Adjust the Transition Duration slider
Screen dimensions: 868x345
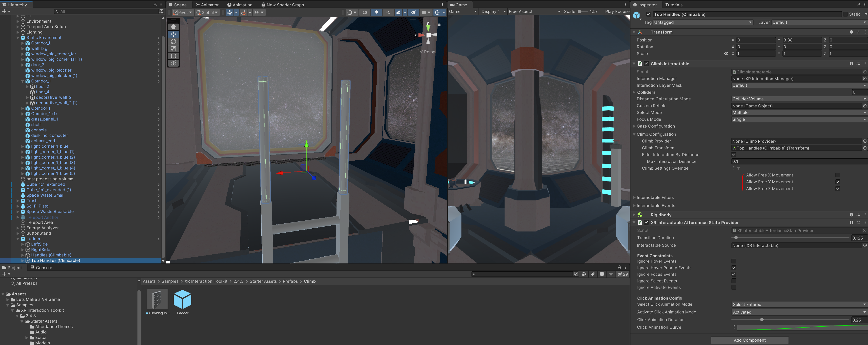736,238
